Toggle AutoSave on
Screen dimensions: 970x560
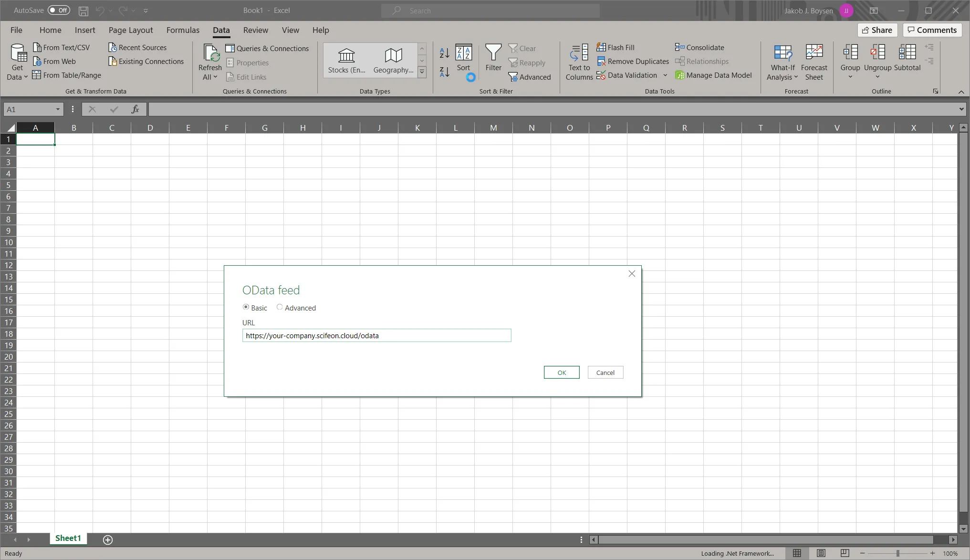59,10
